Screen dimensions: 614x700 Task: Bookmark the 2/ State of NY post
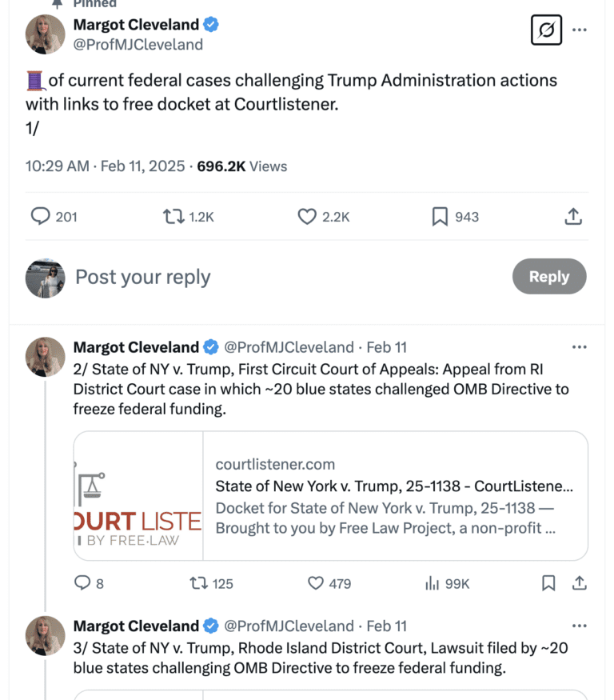point(548,583)
